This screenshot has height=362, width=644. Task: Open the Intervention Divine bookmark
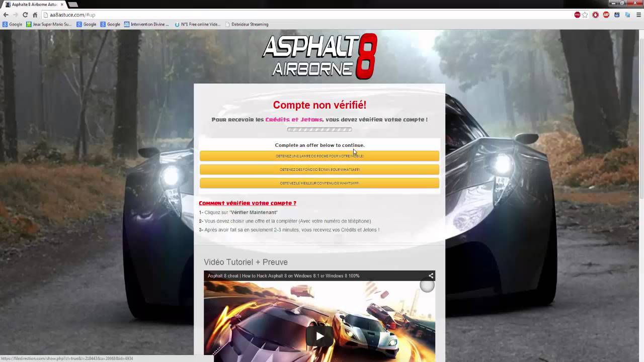tap(146, 24)
